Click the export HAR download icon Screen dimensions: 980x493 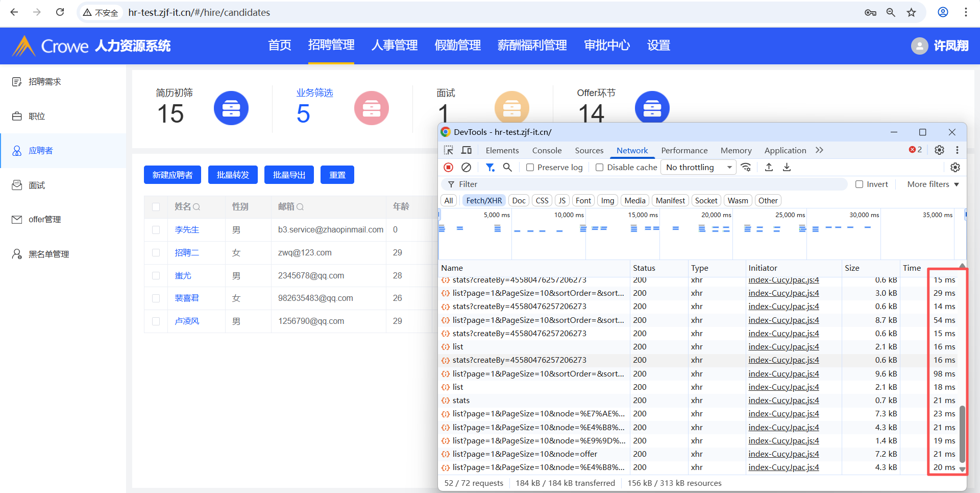787,167
